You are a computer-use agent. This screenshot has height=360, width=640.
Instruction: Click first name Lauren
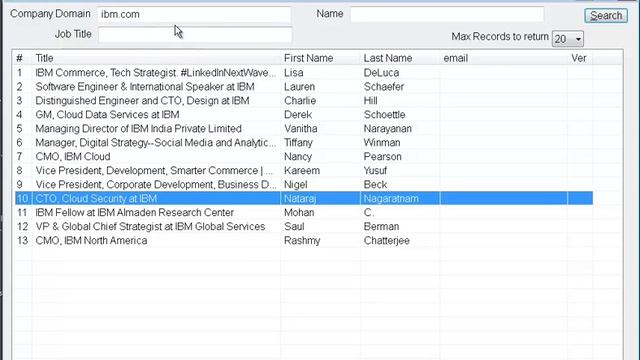point(299,87)
